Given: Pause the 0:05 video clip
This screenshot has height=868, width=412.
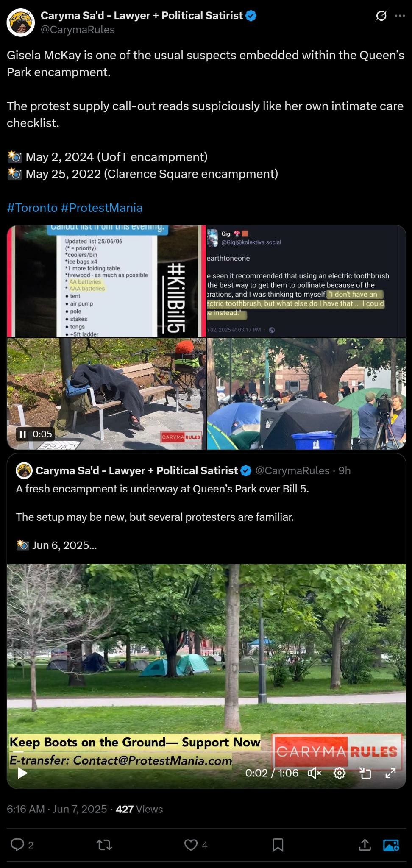Looking at the screenshot, I should click(x=22, y=434).
